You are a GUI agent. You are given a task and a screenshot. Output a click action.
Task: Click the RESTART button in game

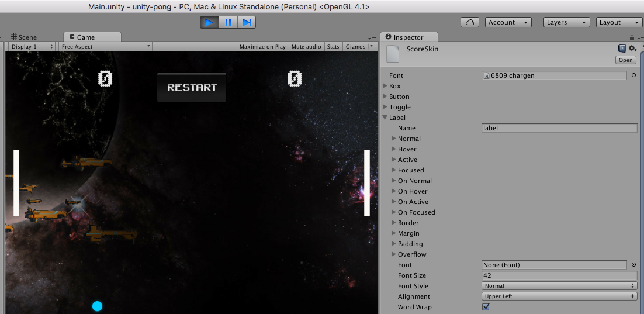tap(192, 88)
